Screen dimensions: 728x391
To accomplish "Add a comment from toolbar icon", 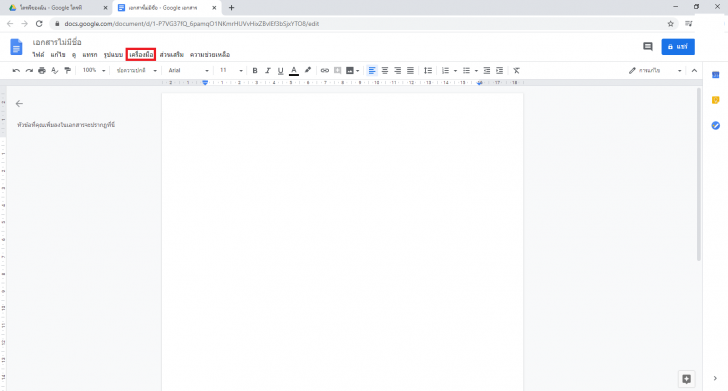I will click(338, 71).
